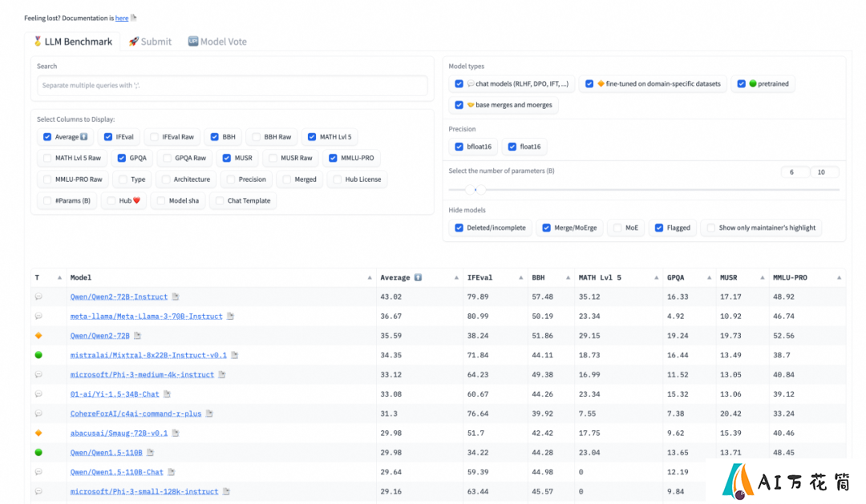Click the orange diamond type icon for Qwen/Qwen2-72B
Image resolution: width=866 pixels, height=504 pixels.
[38, 336]
